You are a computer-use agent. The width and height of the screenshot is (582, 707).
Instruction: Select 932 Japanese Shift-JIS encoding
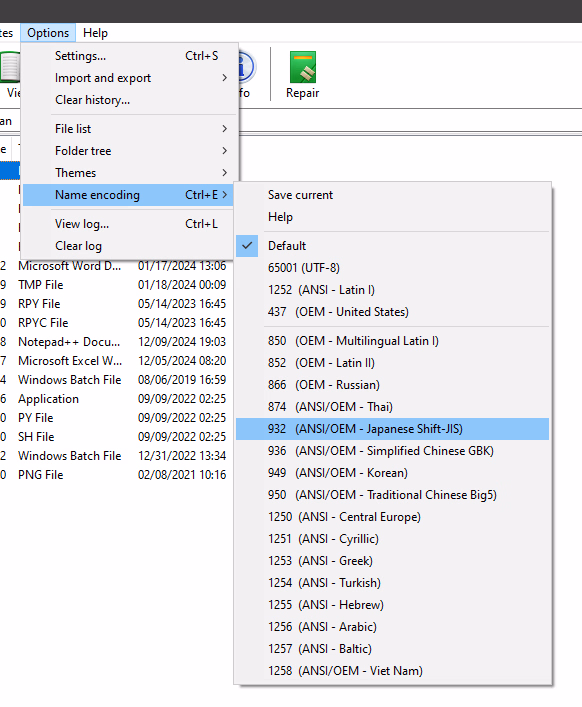[x=392, y=429]
